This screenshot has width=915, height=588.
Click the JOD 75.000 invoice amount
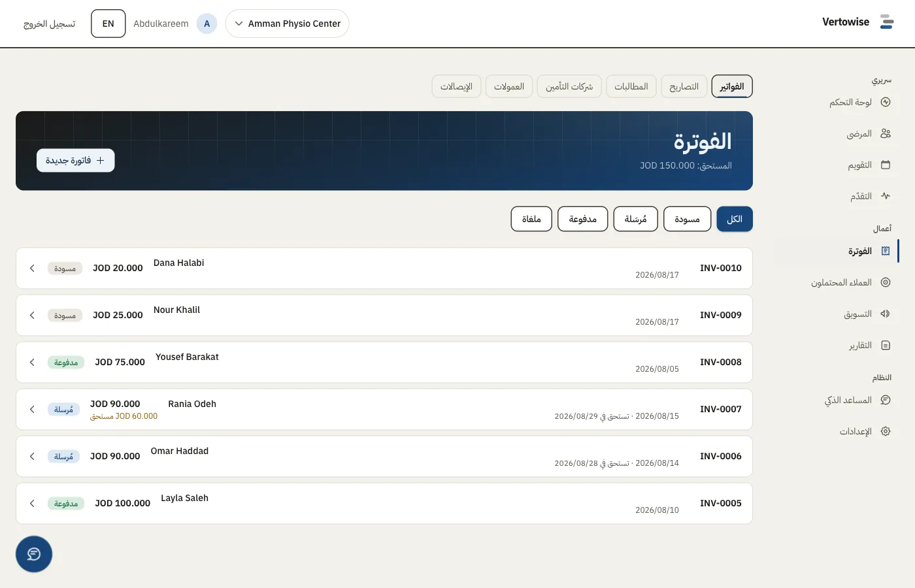[120, 362]
